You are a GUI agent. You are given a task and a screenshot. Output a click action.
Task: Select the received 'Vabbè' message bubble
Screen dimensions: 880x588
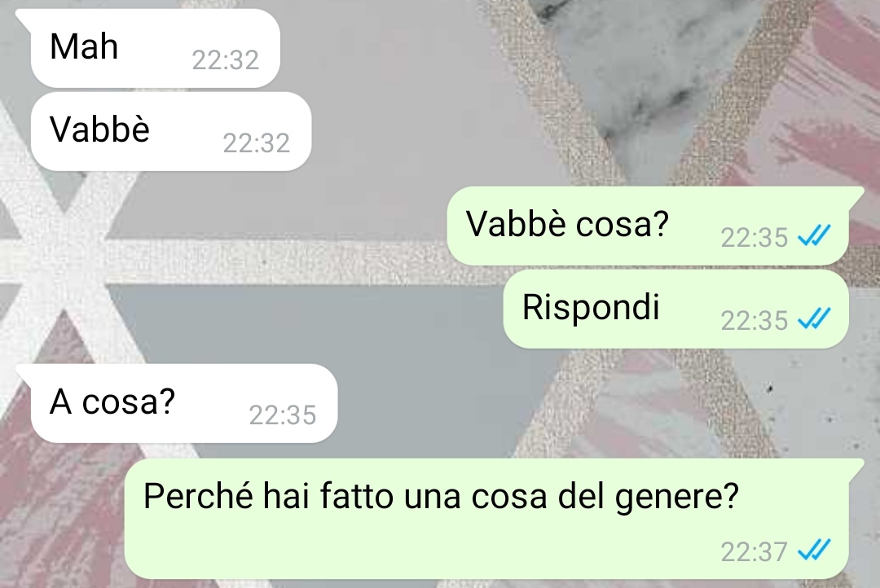[x=170, y=131]
